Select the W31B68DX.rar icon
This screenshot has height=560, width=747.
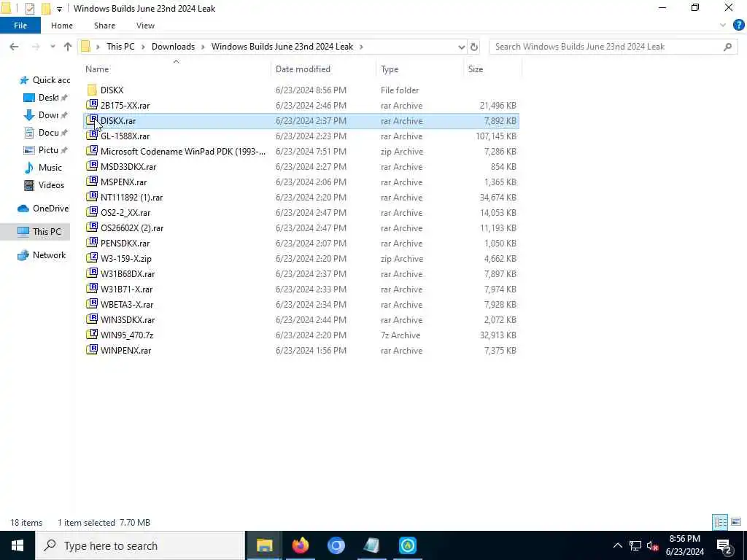tap(92, 273)
